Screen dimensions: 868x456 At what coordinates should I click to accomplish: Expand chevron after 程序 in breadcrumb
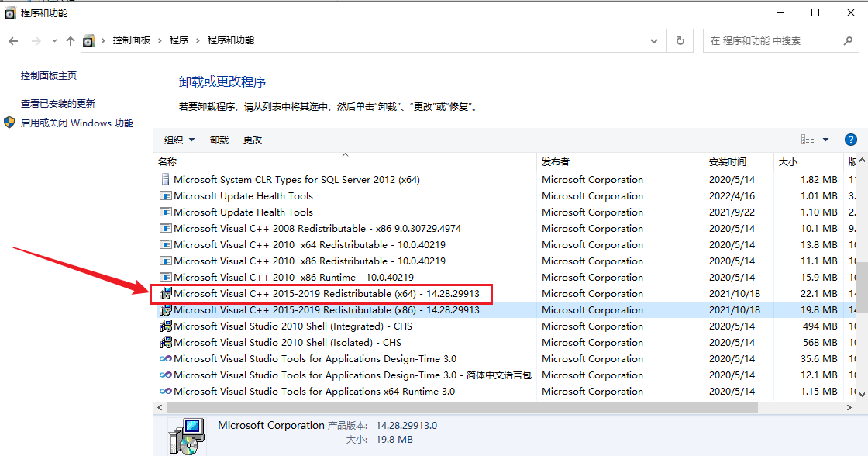click(x=198, y=40)
